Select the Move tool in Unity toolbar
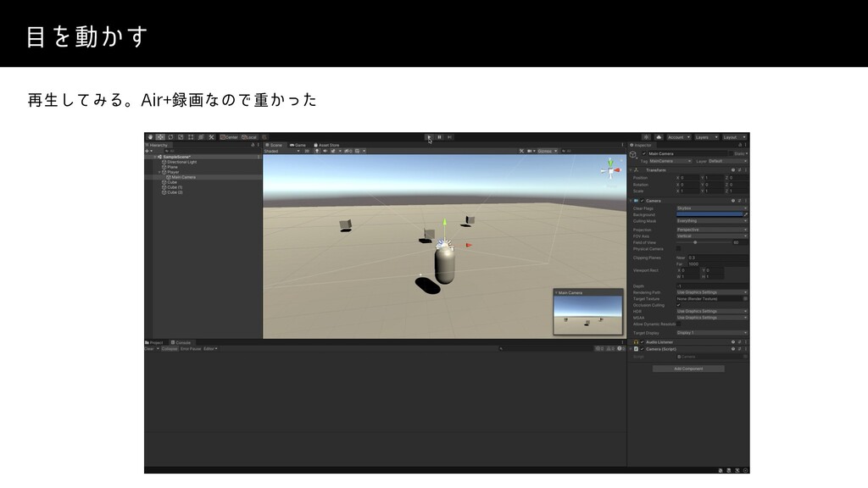Image resolution: width=868 pixels, height=488 pixels. tap(160, 137)
